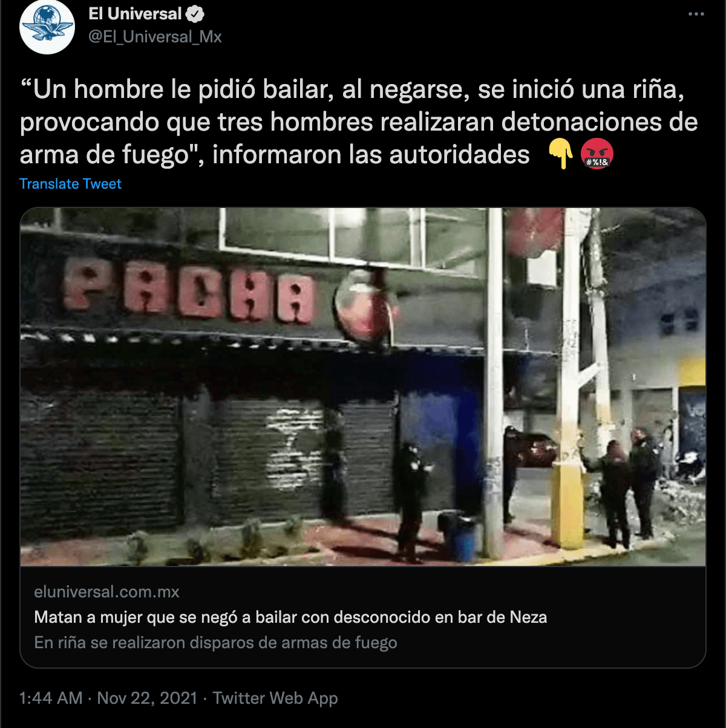Click the El Universal display name
726x728 pixels.
(x=135, y=14)
